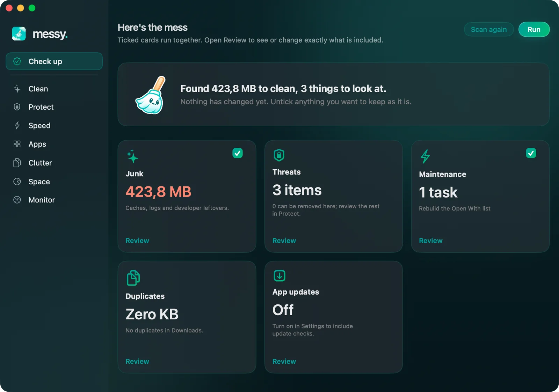559x392 pixels.
Task: Click the broom mascot illustration in summary banner
Action: [x=151, y=95]
